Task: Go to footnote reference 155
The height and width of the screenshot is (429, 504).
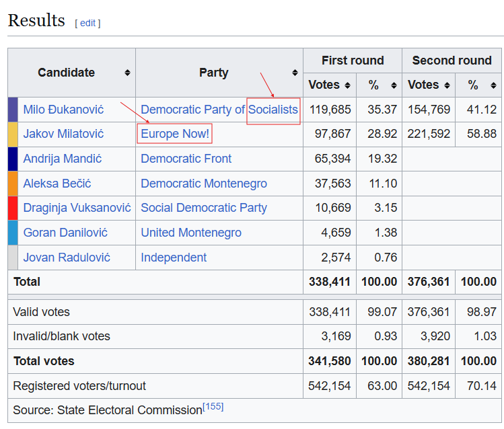Action: pyautogui.click(x=213, y=407)
